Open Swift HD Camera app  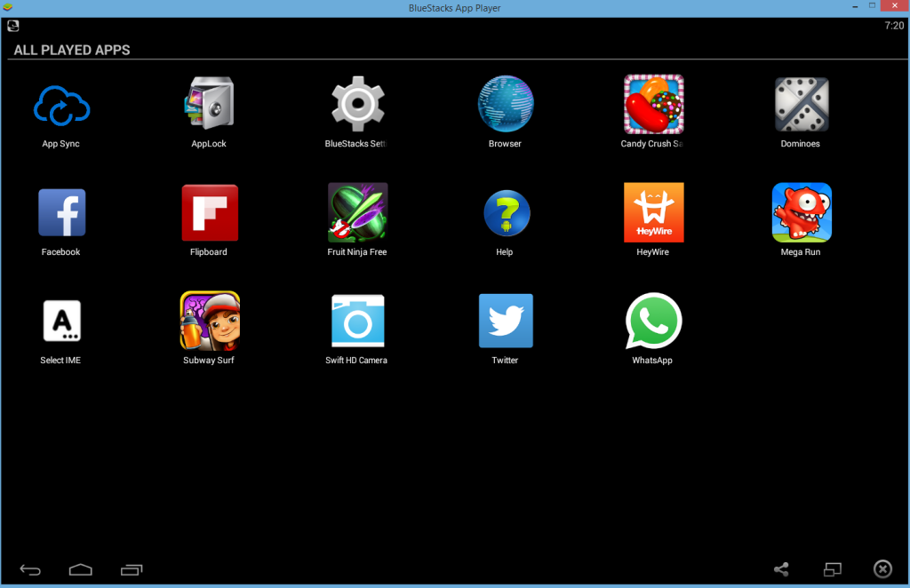(357, 321)
